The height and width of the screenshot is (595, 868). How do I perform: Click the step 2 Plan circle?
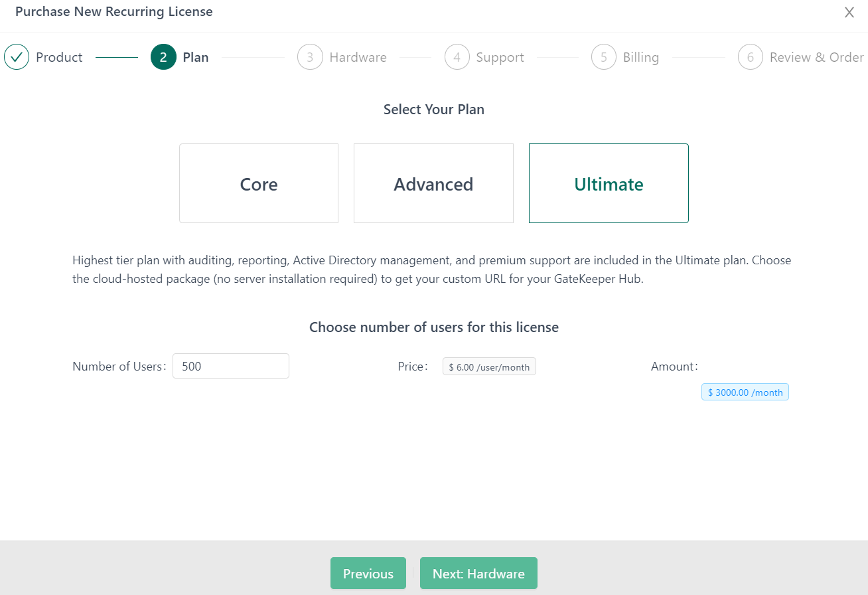coord(163,57)
